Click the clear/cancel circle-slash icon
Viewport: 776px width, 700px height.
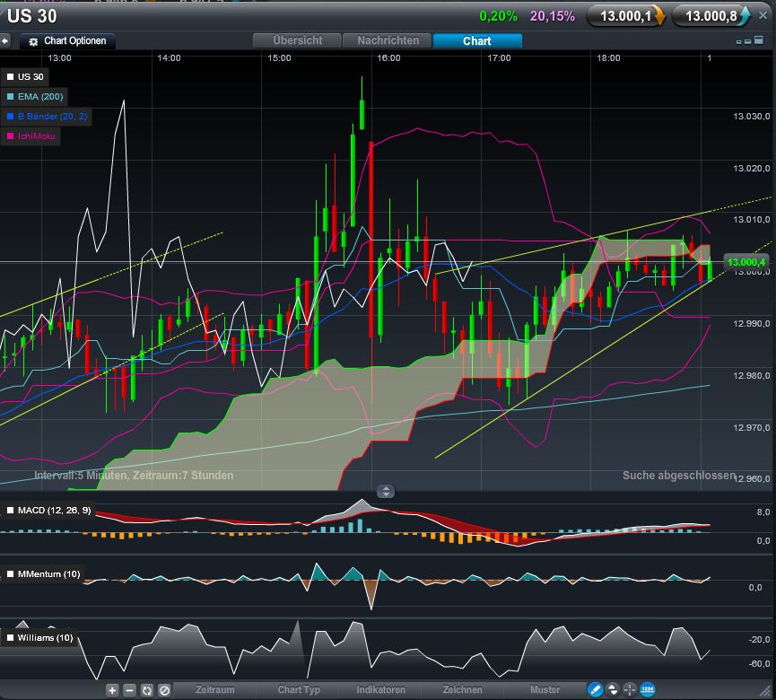point(164,690)
